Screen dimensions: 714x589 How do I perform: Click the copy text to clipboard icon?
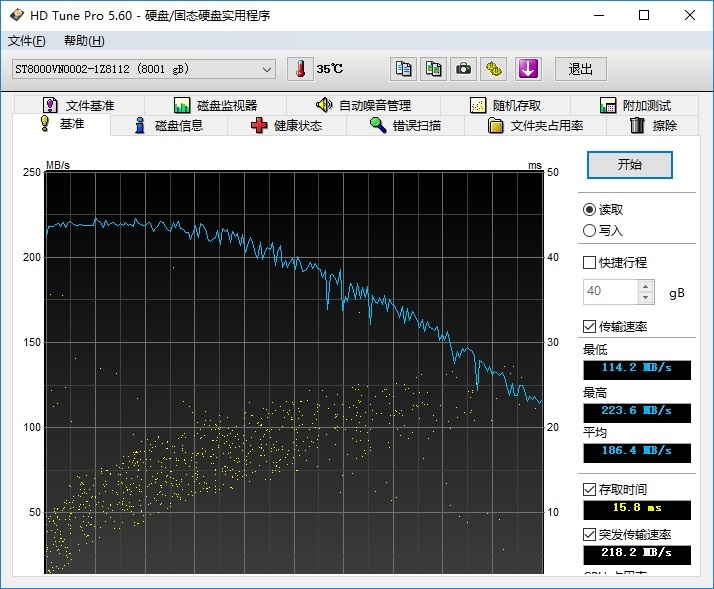click(x=403, y=69)
